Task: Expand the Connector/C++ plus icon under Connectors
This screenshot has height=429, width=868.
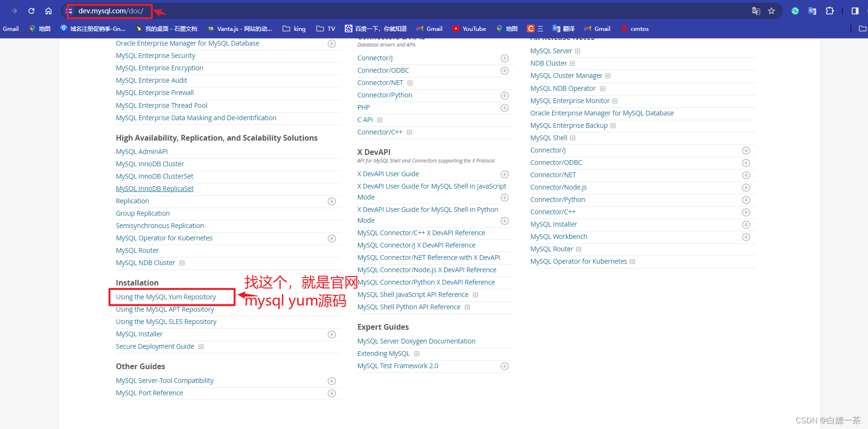Action: [x=410, y=133]
